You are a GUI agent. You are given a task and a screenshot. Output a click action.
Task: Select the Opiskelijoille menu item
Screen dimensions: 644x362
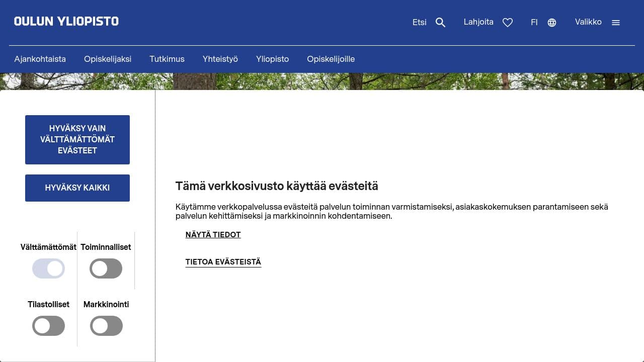click(x=331, y=59)
